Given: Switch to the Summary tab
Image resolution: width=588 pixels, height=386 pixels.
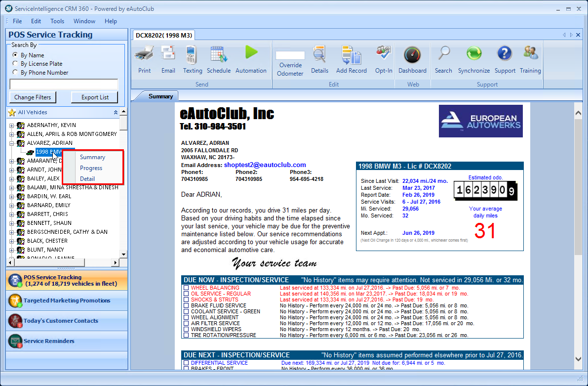Looking at the screenshot, I should [160, 96].
